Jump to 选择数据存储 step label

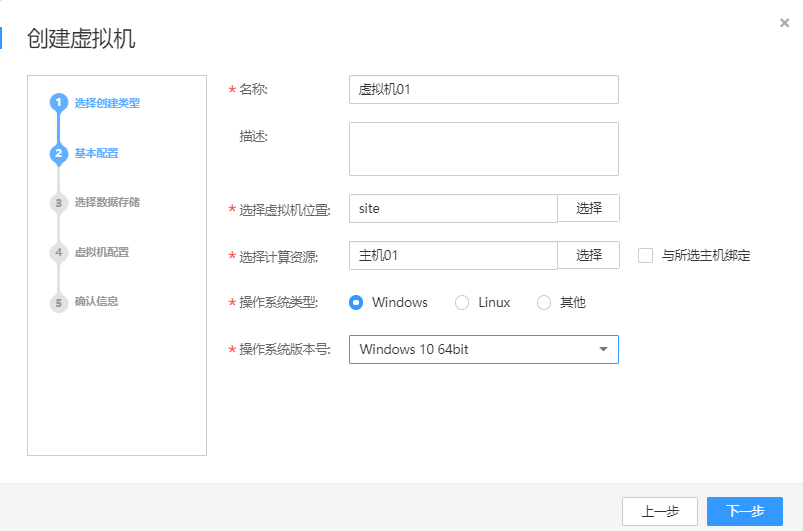point(107,202)
